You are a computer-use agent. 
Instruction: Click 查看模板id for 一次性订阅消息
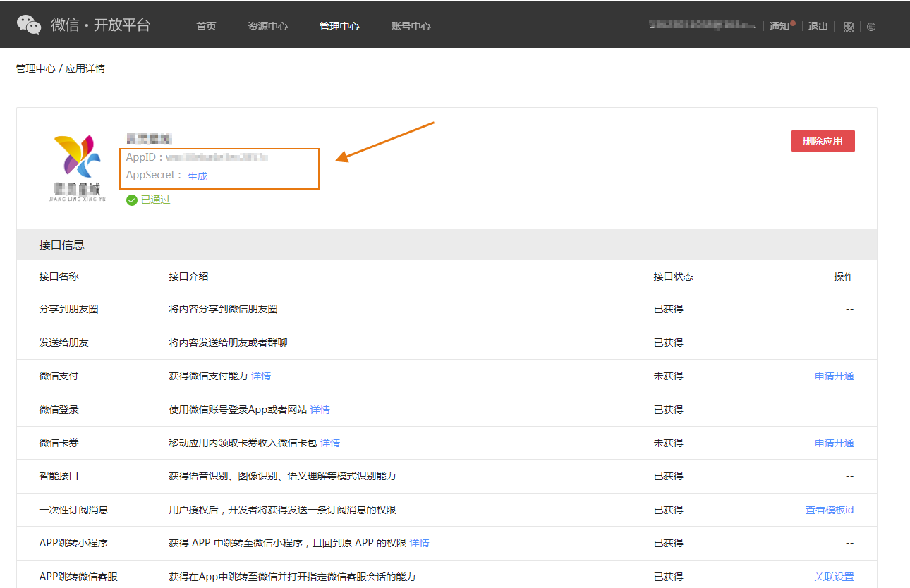point(830,510)
